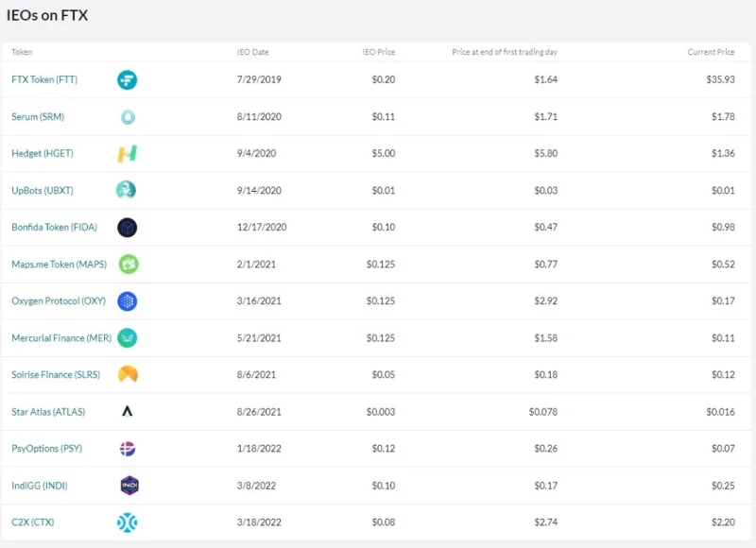Click the IEO Date column header
This screenshot has width=756, height=548.
(x=252, y=52)
